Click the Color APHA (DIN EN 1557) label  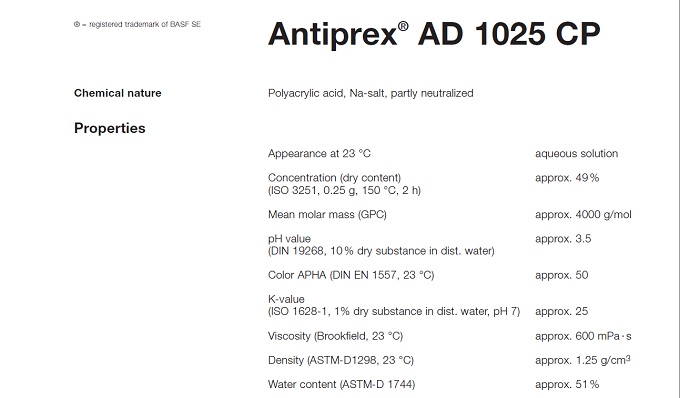[x=351, y=275]
